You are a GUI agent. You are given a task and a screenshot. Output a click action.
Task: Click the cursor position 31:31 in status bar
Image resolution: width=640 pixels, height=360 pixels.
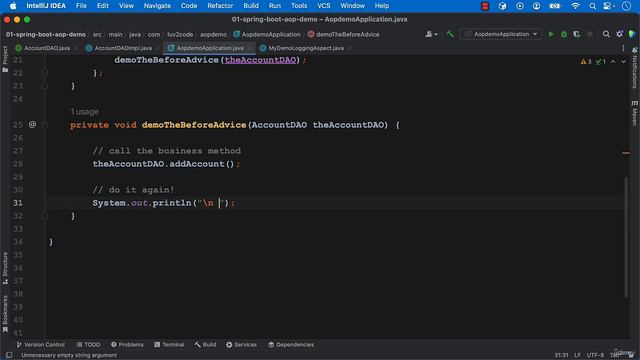click(561, 355)
